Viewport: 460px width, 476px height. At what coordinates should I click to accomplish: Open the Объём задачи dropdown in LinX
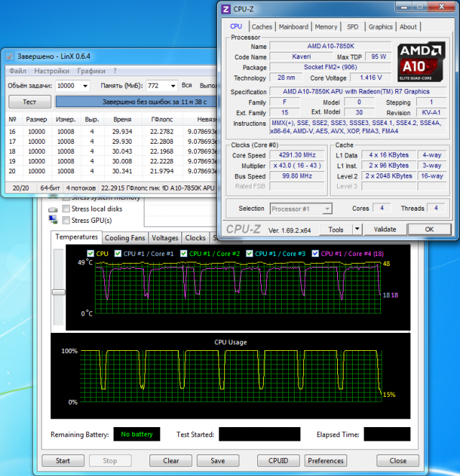pos(86,86)
